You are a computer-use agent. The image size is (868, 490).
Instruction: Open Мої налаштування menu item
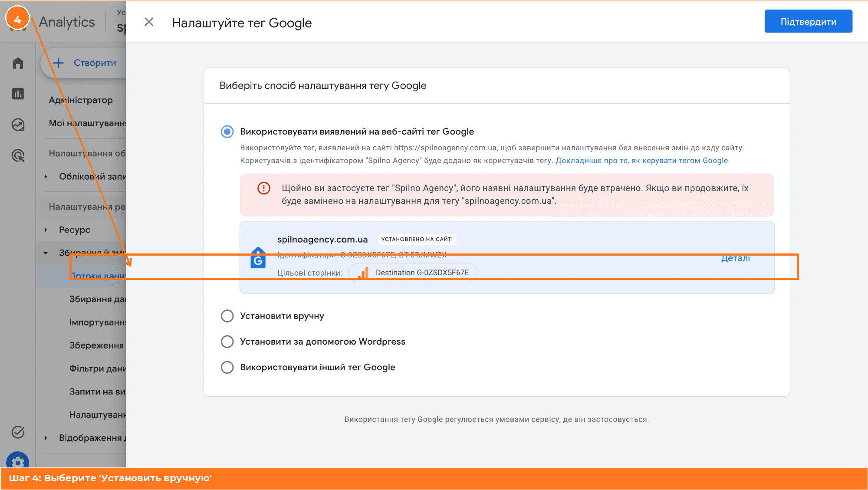[x=87, y=123]
